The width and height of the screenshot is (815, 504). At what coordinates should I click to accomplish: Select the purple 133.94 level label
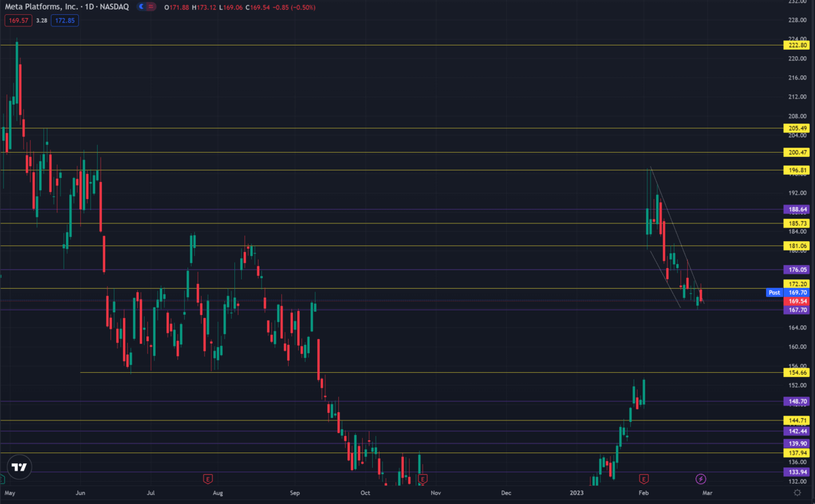(x=796, y=472)
